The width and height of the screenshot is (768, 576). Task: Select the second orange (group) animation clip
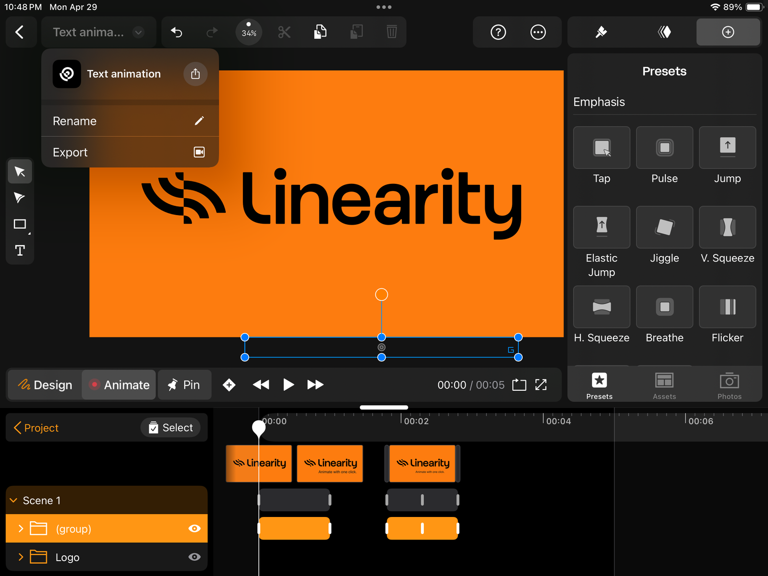[423, 528]
